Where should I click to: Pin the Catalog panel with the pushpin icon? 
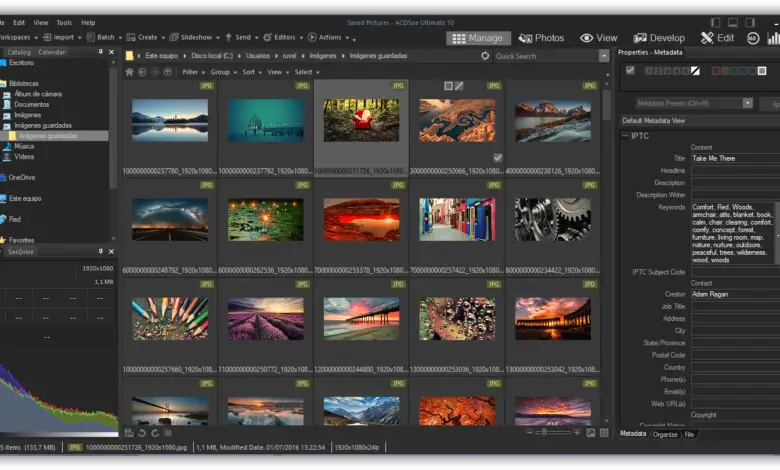pos(100,52)
